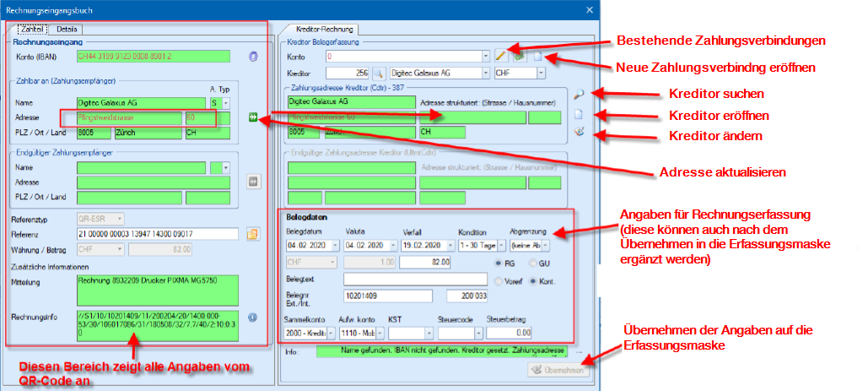Open the Valuta date picker
Screen dimensions: 868x391
click(394, 245)
